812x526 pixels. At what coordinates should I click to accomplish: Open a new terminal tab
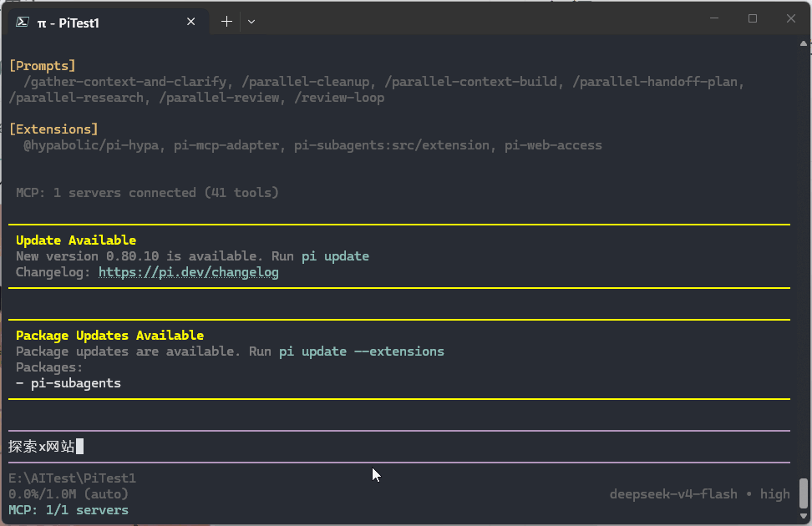[227, 22]
